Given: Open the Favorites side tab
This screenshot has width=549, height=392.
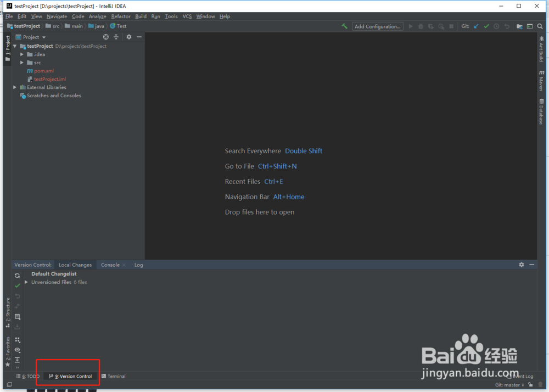Looking at the screenshot, I should point(8,352).
